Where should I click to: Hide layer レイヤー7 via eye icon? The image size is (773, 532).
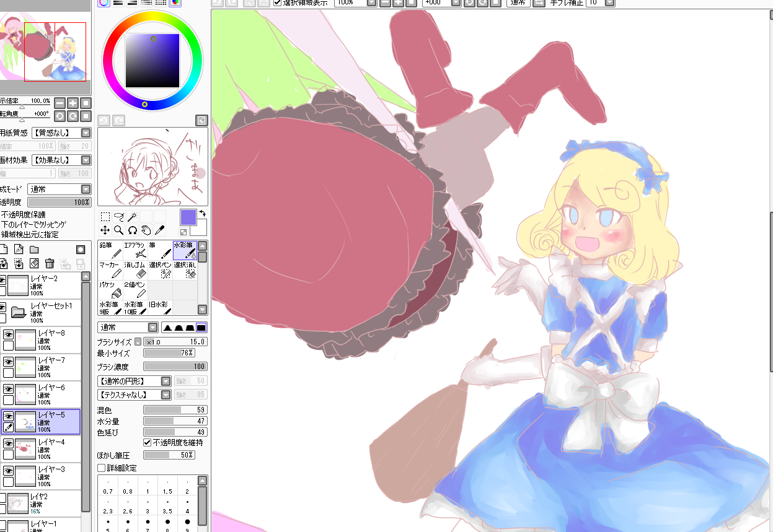pos(8,362)
